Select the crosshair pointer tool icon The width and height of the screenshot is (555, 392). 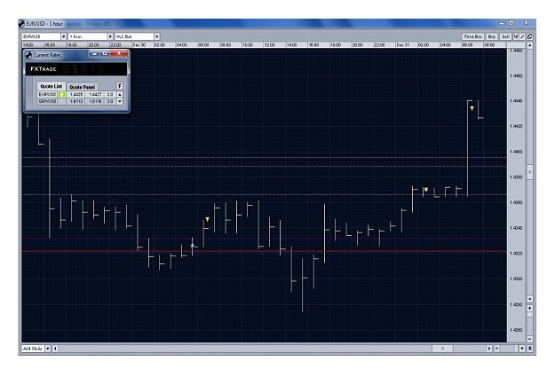[x=516, y=36]
